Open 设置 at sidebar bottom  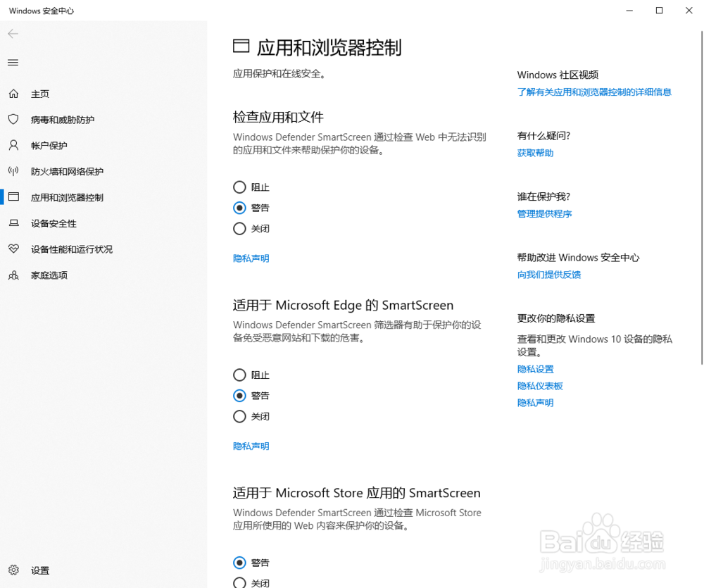[40, 570]
